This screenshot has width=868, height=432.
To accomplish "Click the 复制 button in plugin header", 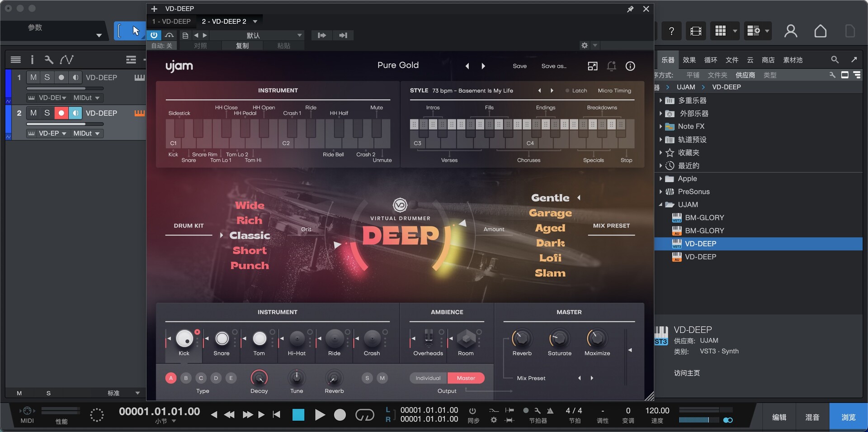I will tap(242, 46).
